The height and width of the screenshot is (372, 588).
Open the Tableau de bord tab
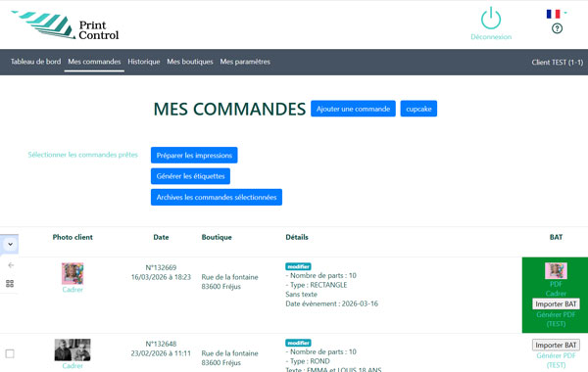[x=35, y=62]
